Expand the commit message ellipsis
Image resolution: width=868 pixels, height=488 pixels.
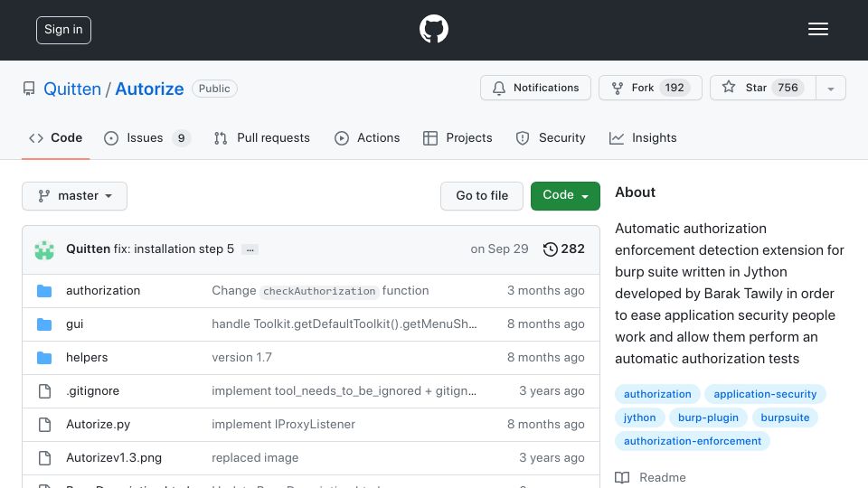click(x=250, y=249)
